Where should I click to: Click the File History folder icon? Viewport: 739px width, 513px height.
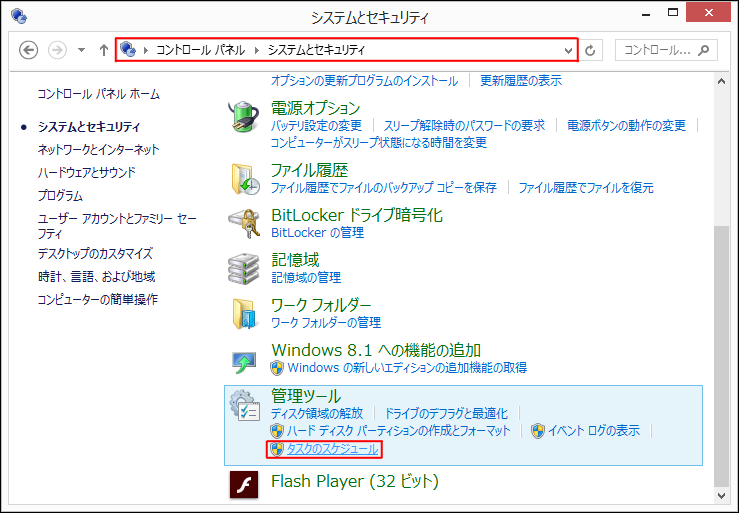point(245,179)
